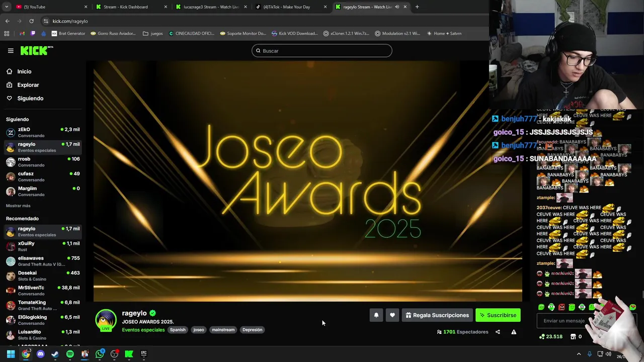This screenshot has height=362, width=644.
Task: Expand the system tray hidden icons
Action: pyautogui.click(x=579, y=354)
